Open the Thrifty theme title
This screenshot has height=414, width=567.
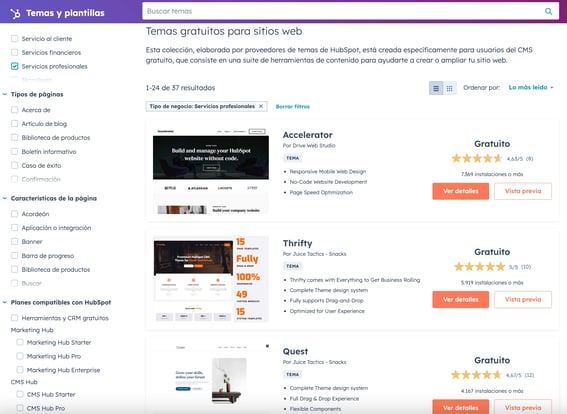coord(297,243)
